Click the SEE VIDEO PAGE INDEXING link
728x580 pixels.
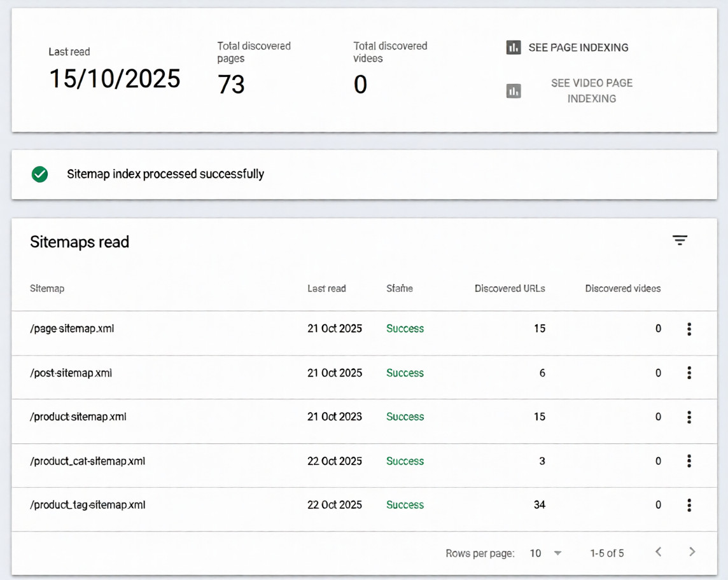[x=591, y=90]
